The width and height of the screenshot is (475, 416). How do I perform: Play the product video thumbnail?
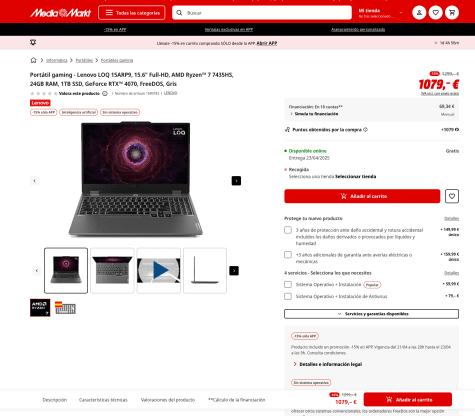click(159, 270)
